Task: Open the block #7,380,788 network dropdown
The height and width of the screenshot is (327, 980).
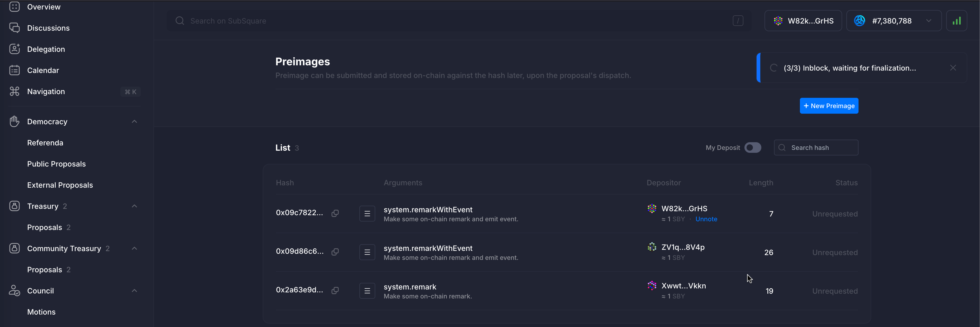Action: 893,21
